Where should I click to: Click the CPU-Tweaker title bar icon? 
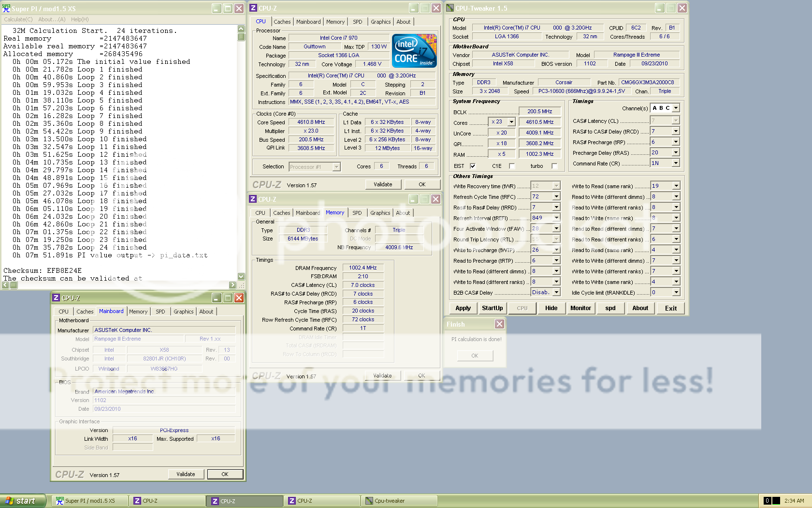(450, 8)
